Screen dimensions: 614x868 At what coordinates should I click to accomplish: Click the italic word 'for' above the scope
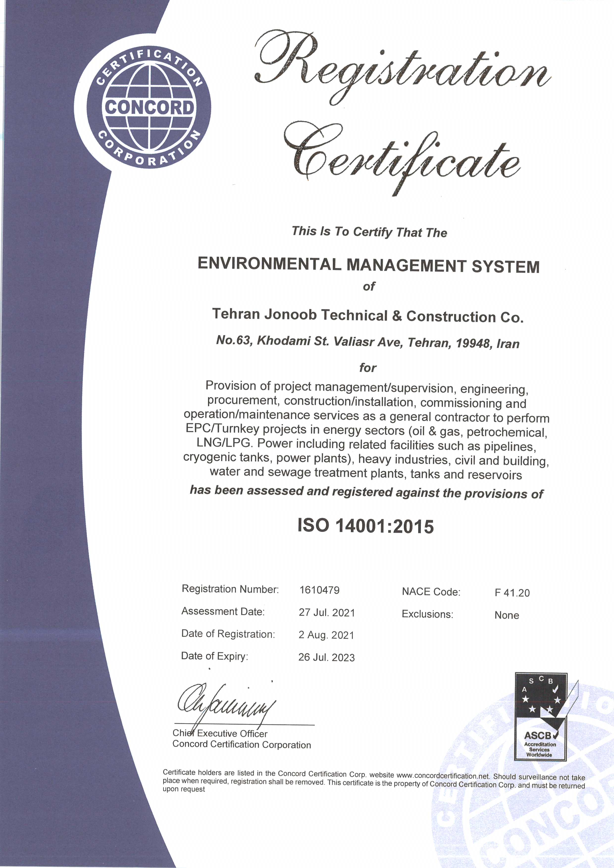(368, 368)
